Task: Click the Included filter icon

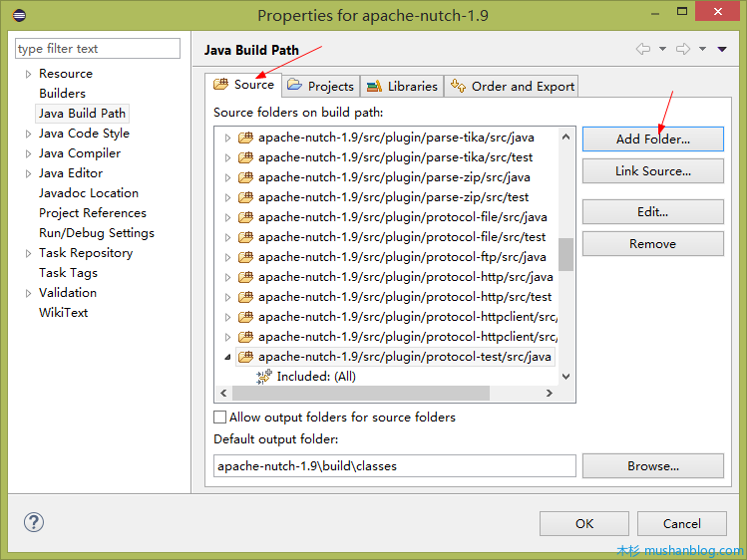Action: pyautogui.click(x=264, y=377)
